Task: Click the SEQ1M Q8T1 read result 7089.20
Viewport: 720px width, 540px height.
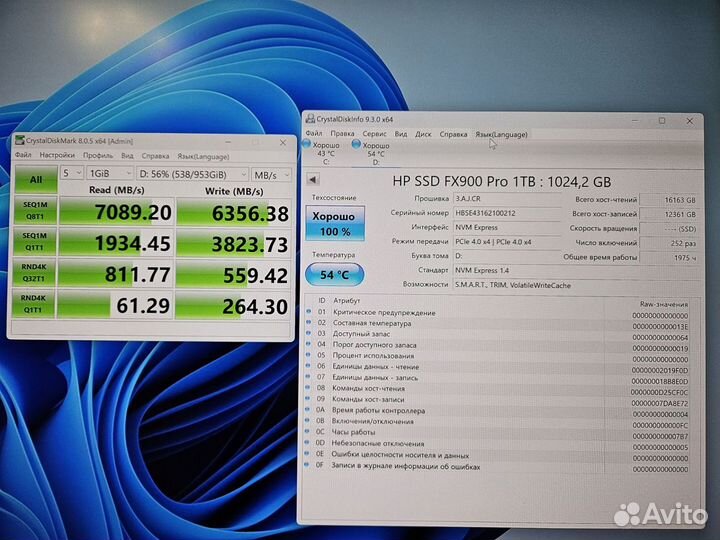Action: [x=117, y=211]
